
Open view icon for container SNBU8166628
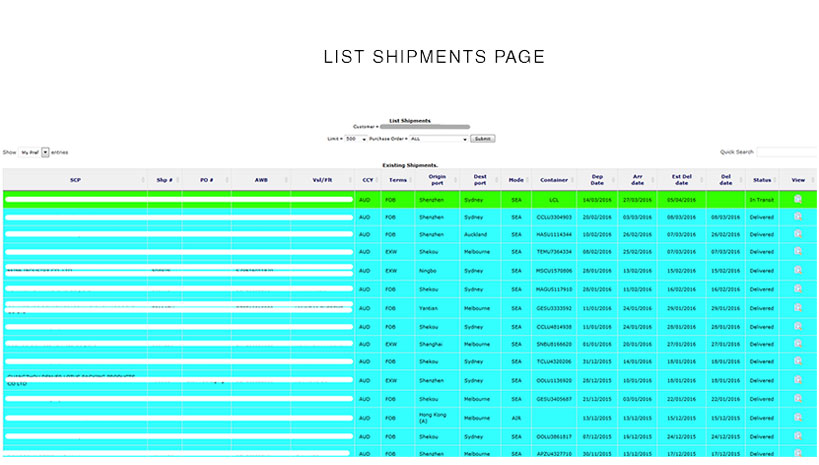pyautogui.click(x=797, y=343)
